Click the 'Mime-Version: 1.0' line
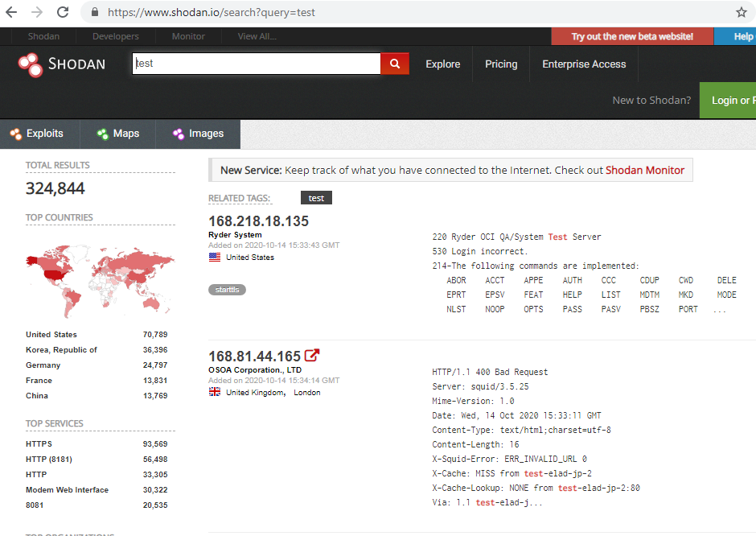Screen dimensions: 756x536 (x=473, y=401)
